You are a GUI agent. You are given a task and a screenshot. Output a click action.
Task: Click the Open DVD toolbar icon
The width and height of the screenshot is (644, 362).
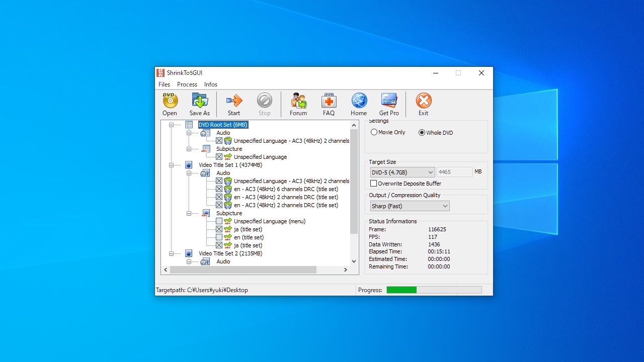click(x=170, y=100)
